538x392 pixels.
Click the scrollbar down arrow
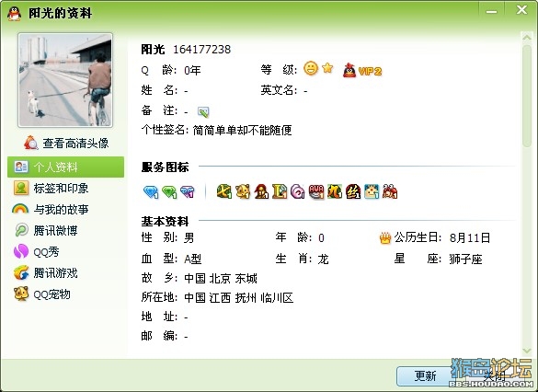click(x=527, y=351)
